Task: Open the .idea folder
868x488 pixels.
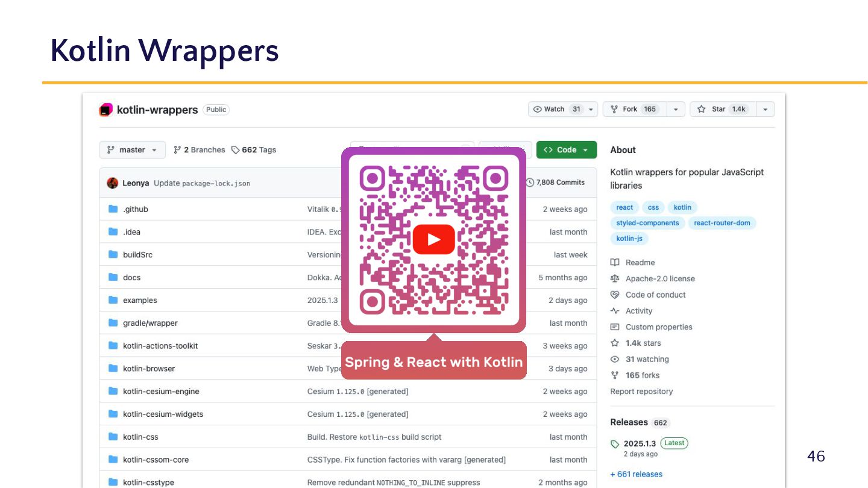Action: point(131,232)
